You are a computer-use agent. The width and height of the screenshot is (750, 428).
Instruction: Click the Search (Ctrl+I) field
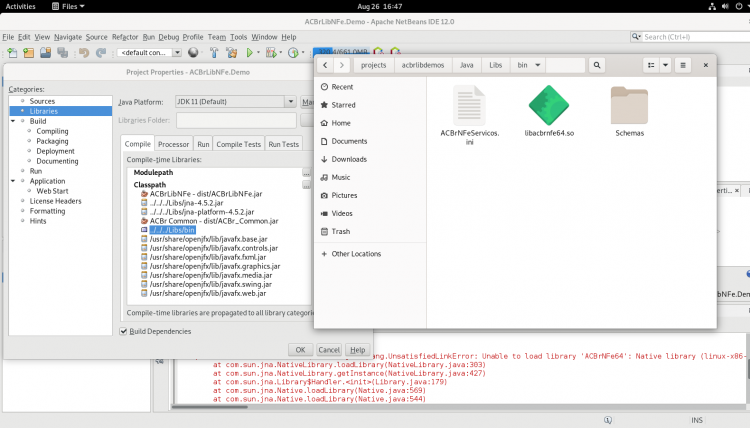690,37
